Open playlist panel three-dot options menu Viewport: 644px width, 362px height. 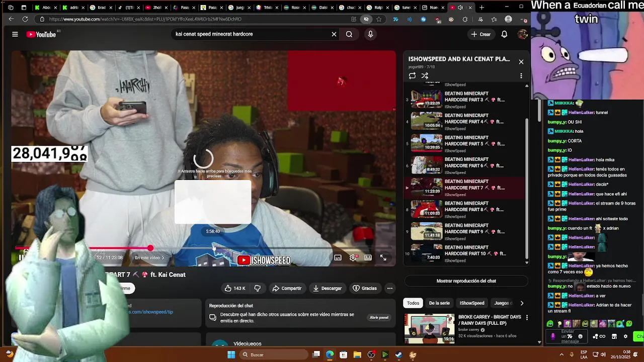[521, 75]
